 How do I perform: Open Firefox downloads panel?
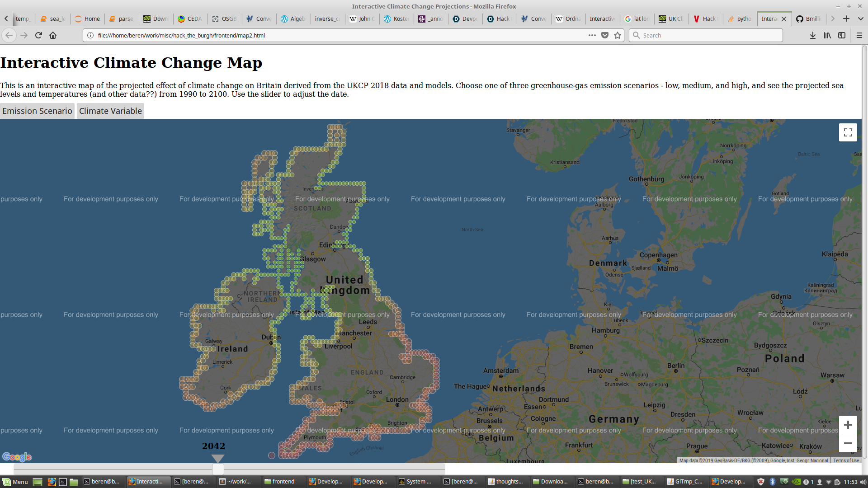coord(812,35)
